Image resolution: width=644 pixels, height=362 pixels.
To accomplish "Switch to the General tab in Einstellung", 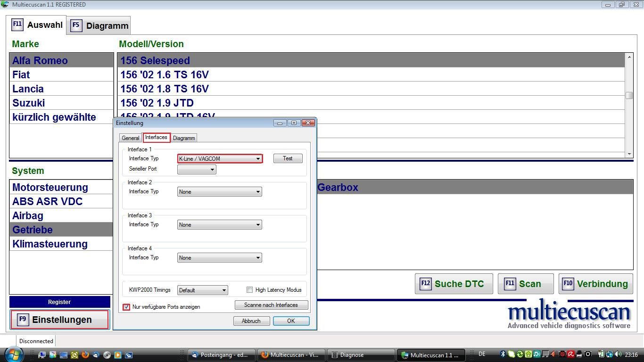I will 131,138.
